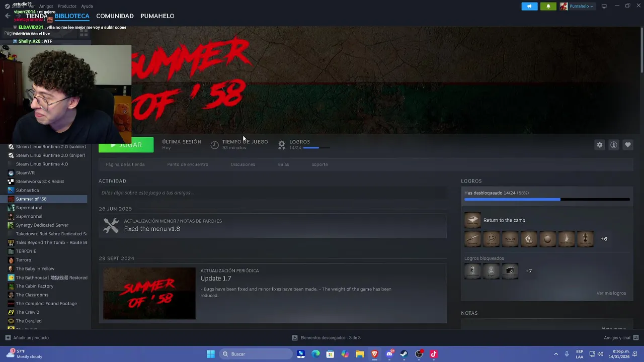
Task: Open game settings gear icon
Action: point(599,145)
